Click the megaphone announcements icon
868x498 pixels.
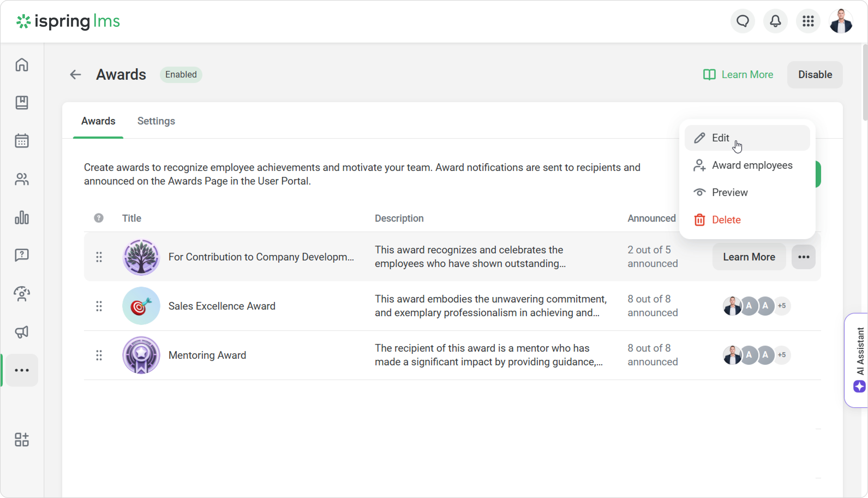(x=22, y=332)
